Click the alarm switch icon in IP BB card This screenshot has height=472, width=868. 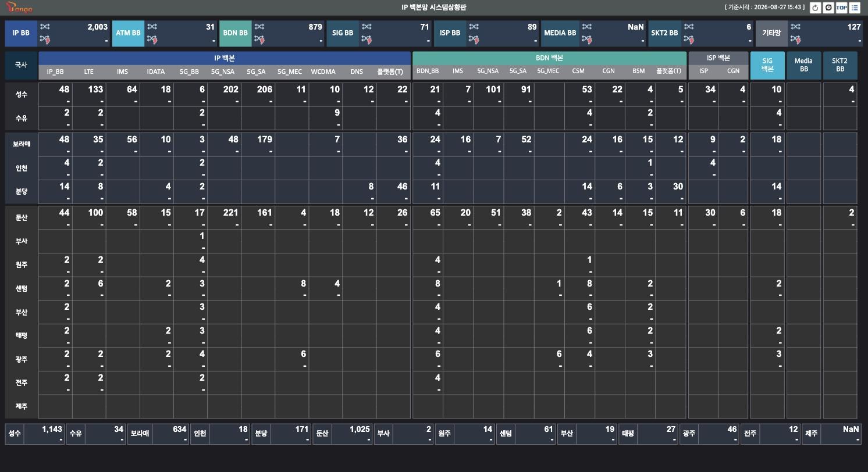tap(45, 40)
